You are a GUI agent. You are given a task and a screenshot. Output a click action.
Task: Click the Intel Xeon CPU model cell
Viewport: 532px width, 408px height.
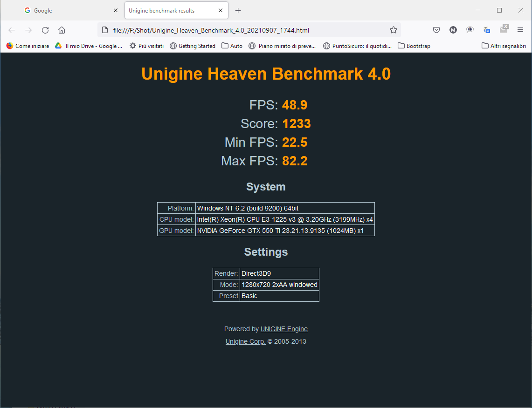pyautogui.click(x=285, y=219)
